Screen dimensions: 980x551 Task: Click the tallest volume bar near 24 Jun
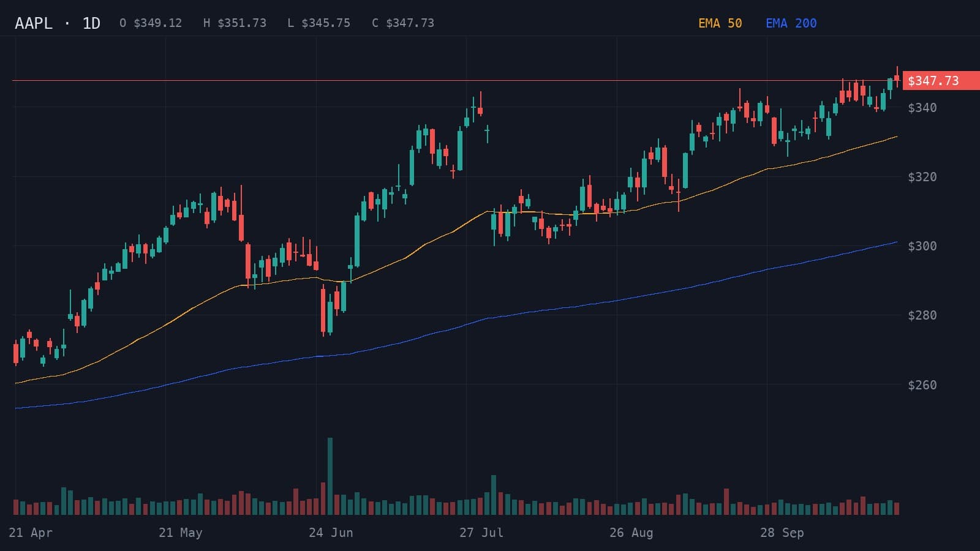(x=330, y=476)
